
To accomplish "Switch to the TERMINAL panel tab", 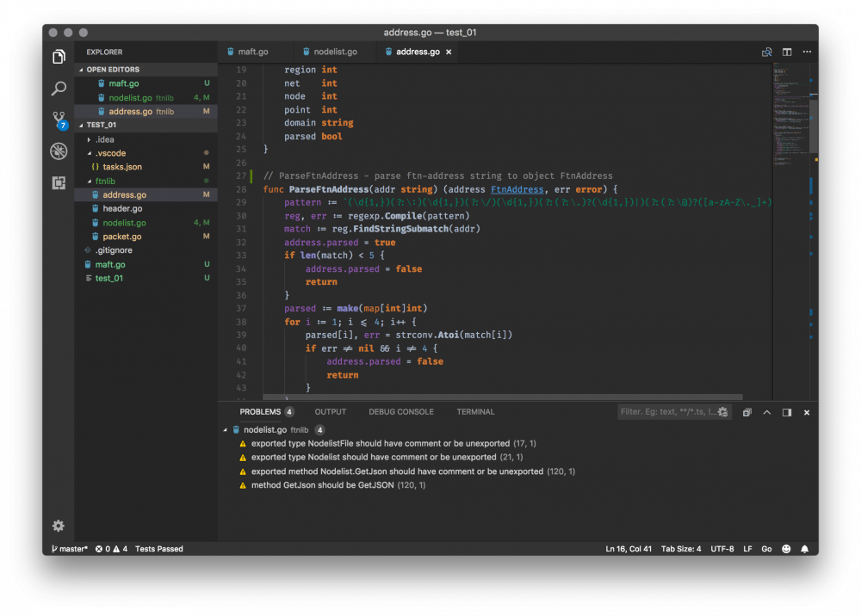I will point(475,412).
